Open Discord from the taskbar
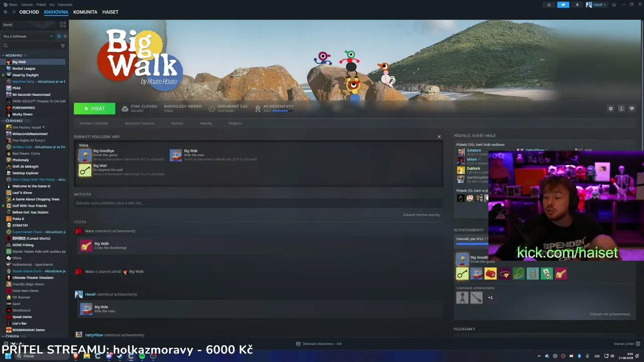This screenshot has width=644, height=362. click(x=109, y=356)
